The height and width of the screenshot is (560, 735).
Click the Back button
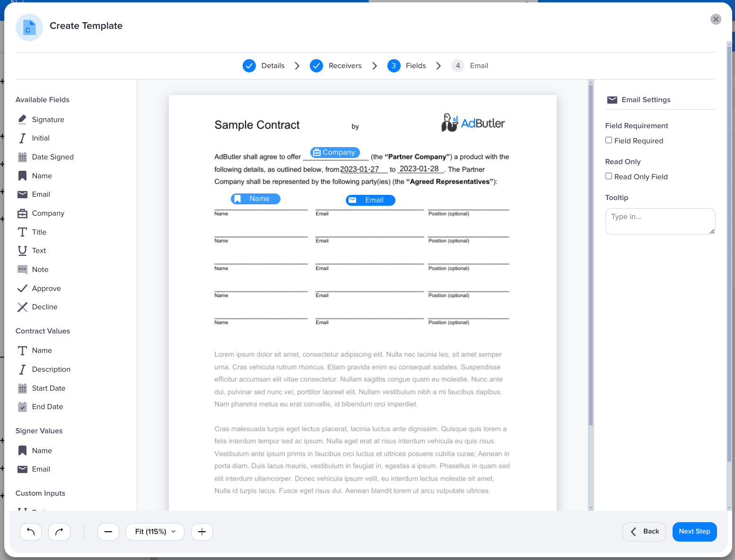644,532
